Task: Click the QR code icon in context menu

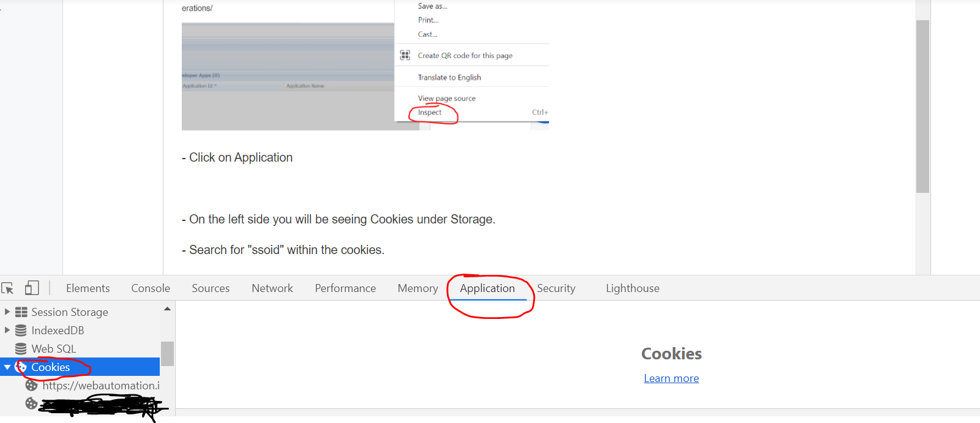Action: pyautogui.click(x=405, y=55)
